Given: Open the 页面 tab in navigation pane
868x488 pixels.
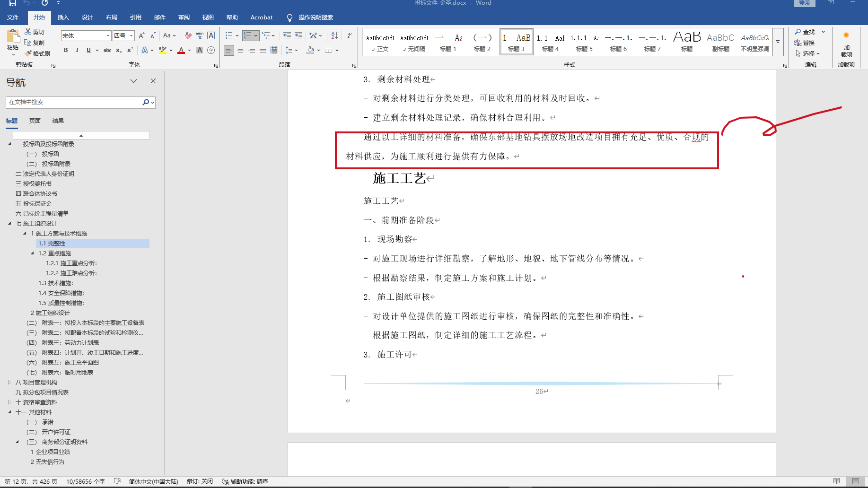Looking at the screenshot, I should coord(35,121).
